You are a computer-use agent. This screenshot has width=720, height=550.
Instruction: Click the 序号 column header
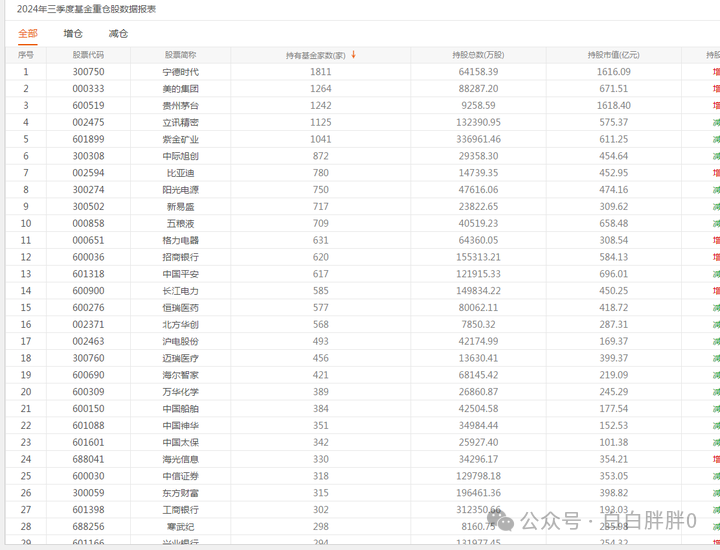tap(26, 55)
